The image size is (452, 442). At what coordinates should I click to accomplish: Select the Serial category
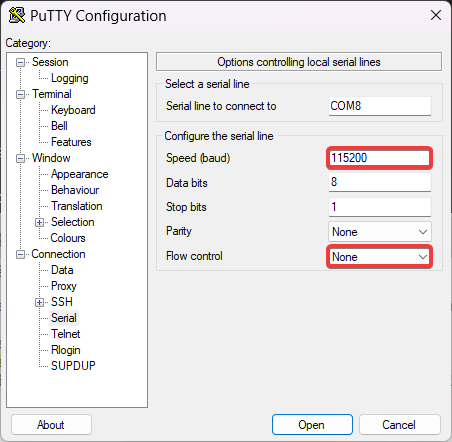pyautogui.click(x=64, y=318)
